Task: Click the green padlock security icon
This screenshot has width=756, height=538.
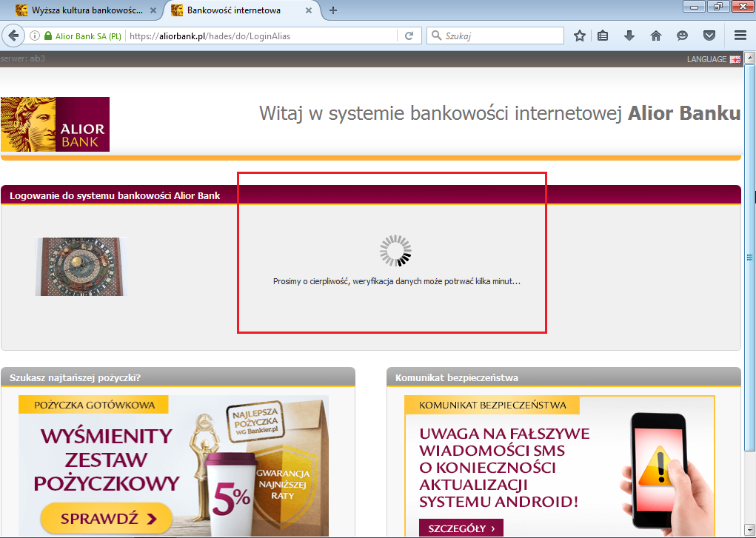Action: tap(47, 36)
